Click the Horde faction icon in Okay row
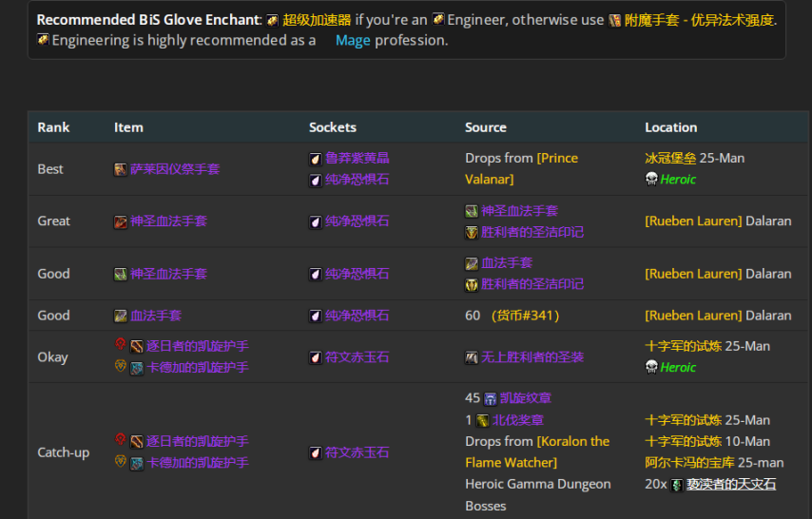Viewport: 812px width, 519px height. click(121, 346)
